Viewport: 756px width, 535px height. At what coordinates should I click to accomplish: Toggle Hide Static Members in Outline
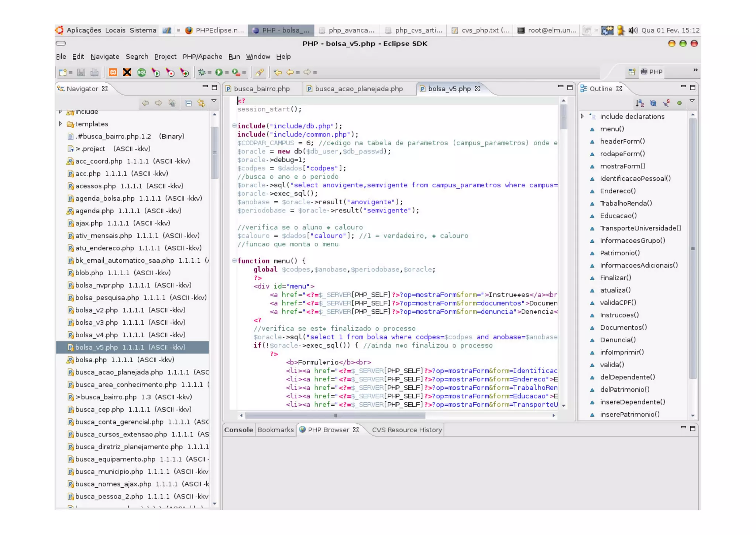[x=666, y=103]
